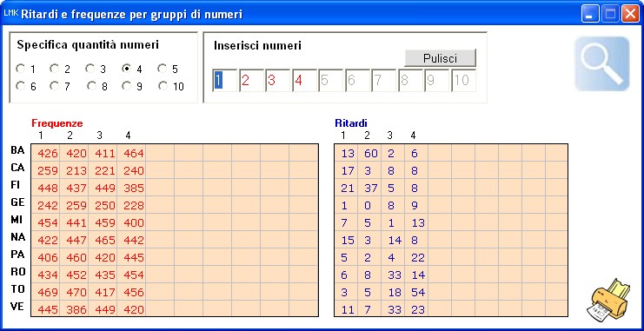Click the second input box containing 2
Viewport: 644px width, 331px height.
click(251, 81)
